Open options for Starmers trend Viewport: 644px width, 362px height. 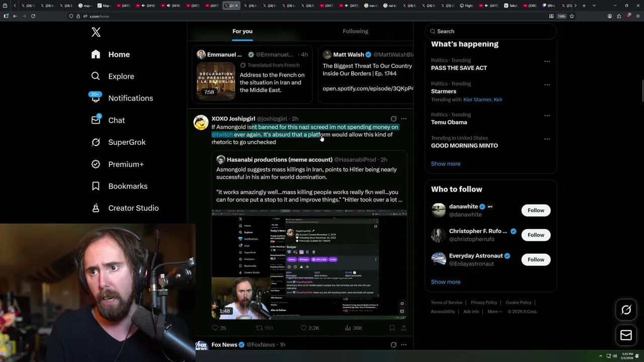point(547,85)
